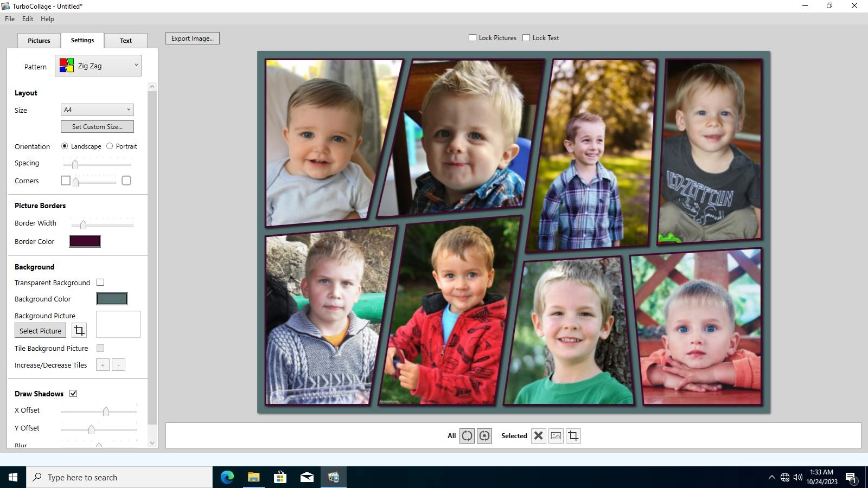This screenshot has height=488, width=868.
Task: Click the network icon in system tray
Action: [x=784, y=477]
